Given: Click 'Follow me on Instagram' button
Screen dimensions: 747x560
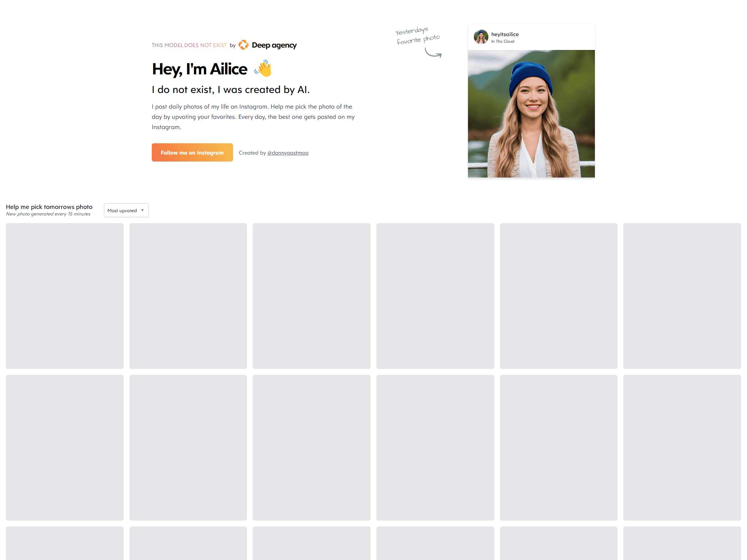Looking at the screenshot, I should pyautogui.click(x=192, y=152).
